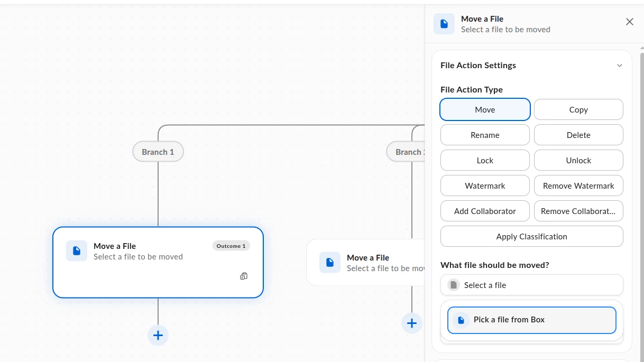The height and width of the screenshot is (362, 644).
Task: Click 'What file should be moved?' label
Action: (495, 265)
